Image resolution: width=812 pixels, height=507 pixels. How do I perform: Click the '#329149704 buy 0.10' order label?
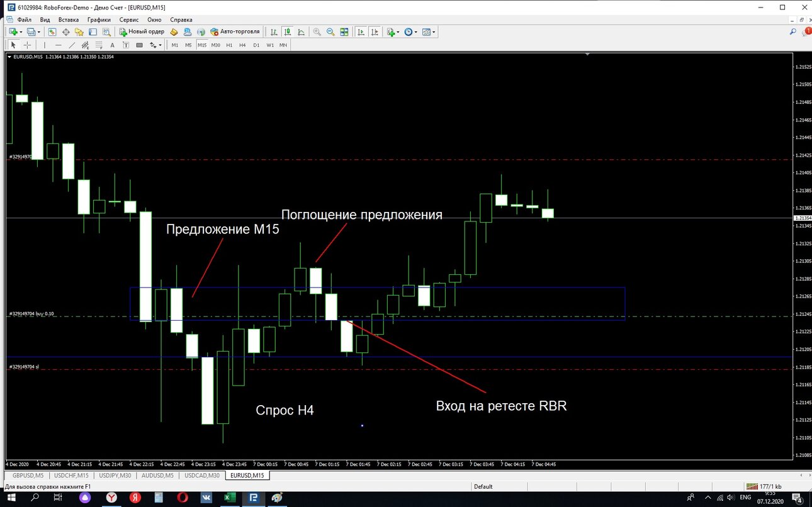[x=31, y=313]
